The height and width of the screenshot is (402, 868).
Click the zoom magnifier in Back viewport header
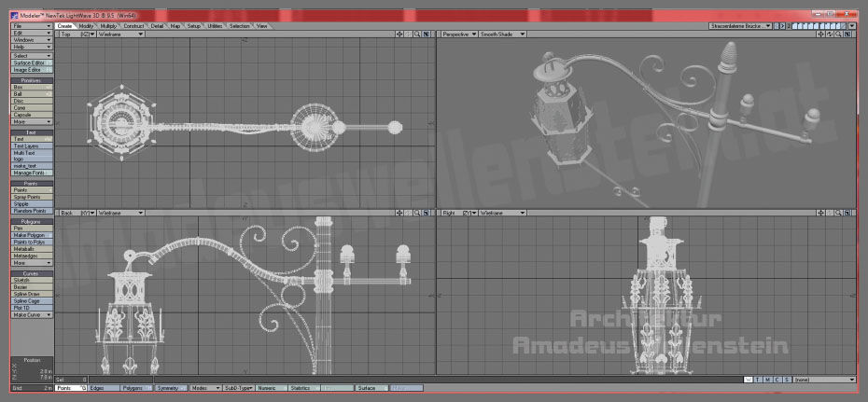click(x=417, y=213)
